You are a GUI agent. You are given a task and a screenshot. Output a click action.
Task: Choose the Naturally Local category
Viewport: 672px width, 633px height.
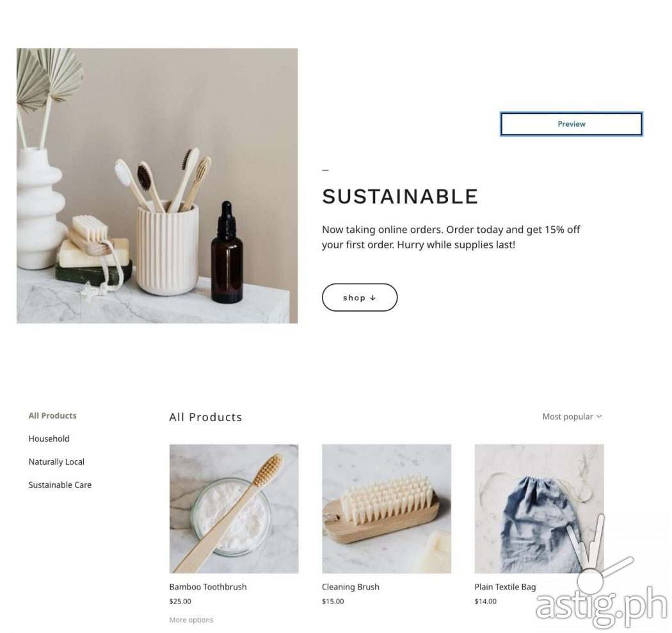tap(56, 462)
